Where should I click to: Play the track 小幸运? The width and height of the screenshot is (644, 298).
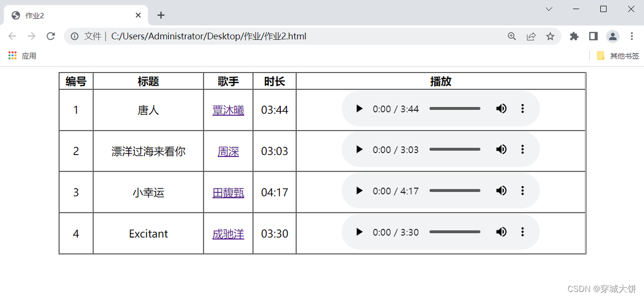coord(359,191)
